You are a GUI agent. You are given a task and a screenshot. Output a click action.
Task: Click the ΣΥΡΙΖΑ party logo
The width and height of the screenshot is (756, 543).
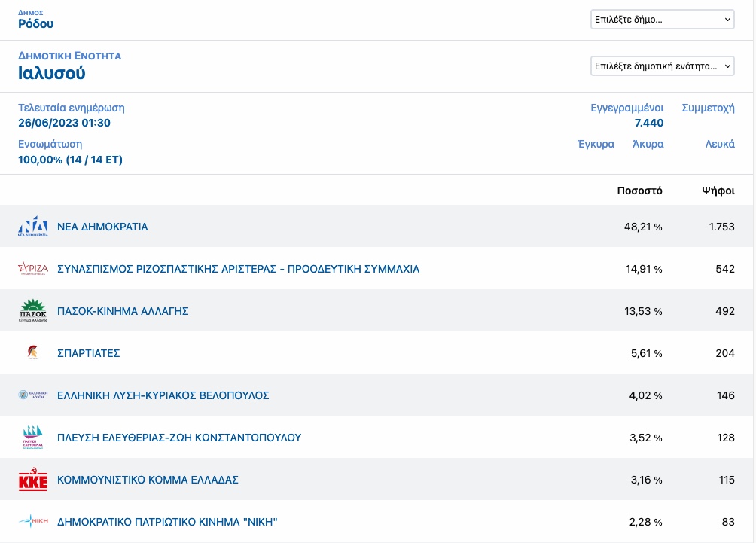tap(33, 269)
